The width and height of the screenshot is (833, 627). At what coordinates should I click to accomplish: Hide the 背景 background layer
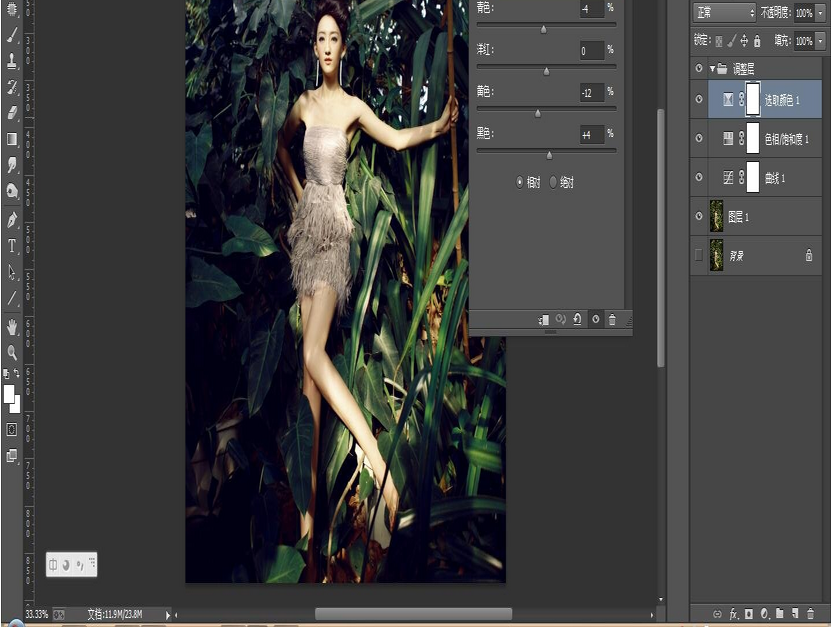tap(698, 255)
